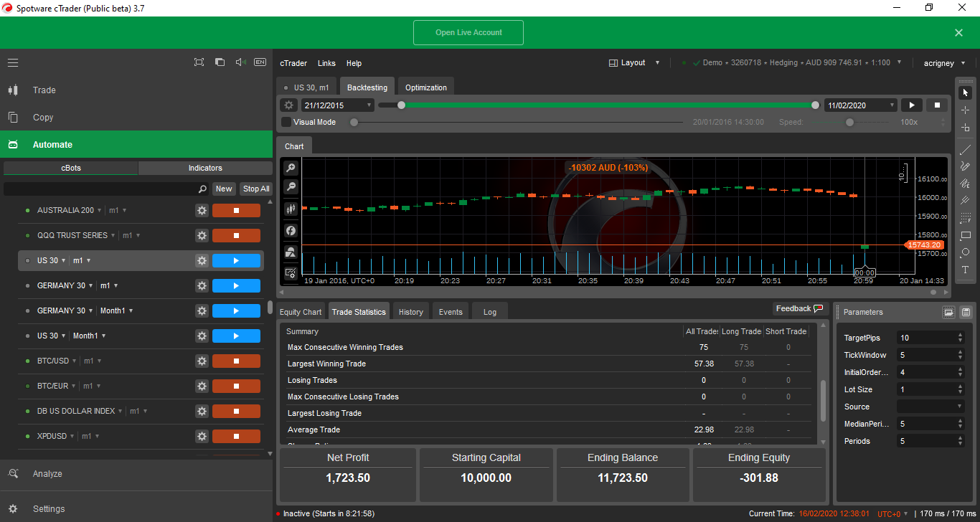Select the equidistant channel tool

coord(966,184)
